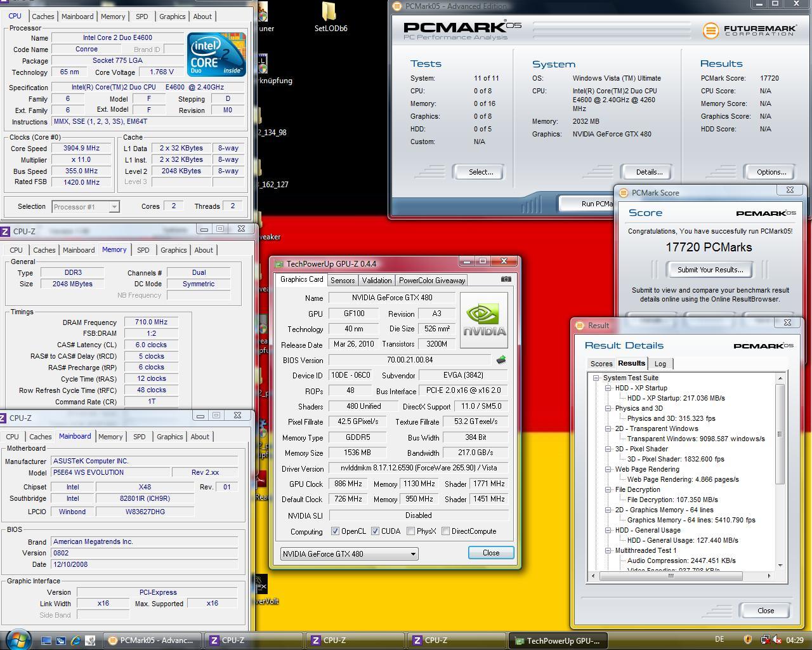Click the network tray icon
Image resolution: width=812 pixels, height=650 pixels.
click(x=765, y=640)
